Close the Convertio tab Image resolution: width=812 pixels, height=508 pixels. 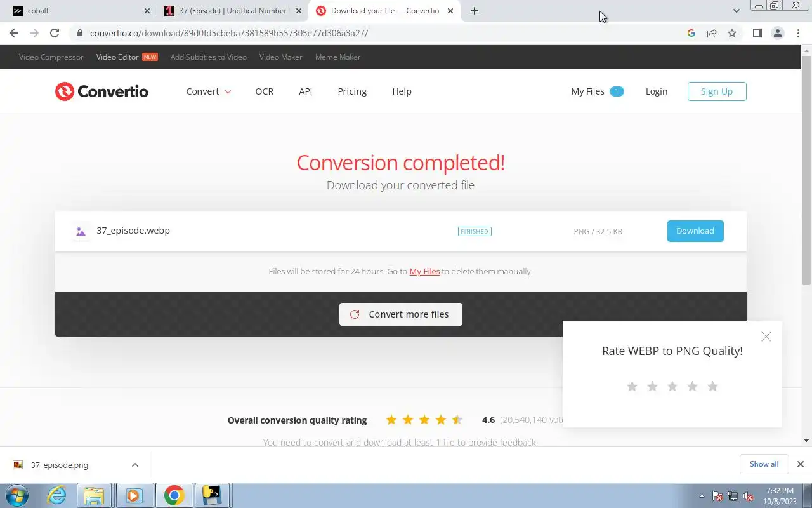tap(450, 11)
